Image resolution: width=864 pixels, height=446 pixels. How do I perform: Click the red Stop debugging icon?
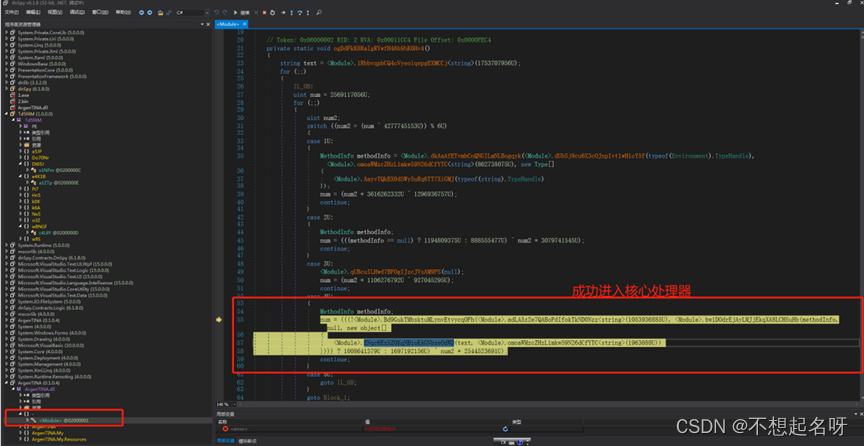tap(264, 12)
